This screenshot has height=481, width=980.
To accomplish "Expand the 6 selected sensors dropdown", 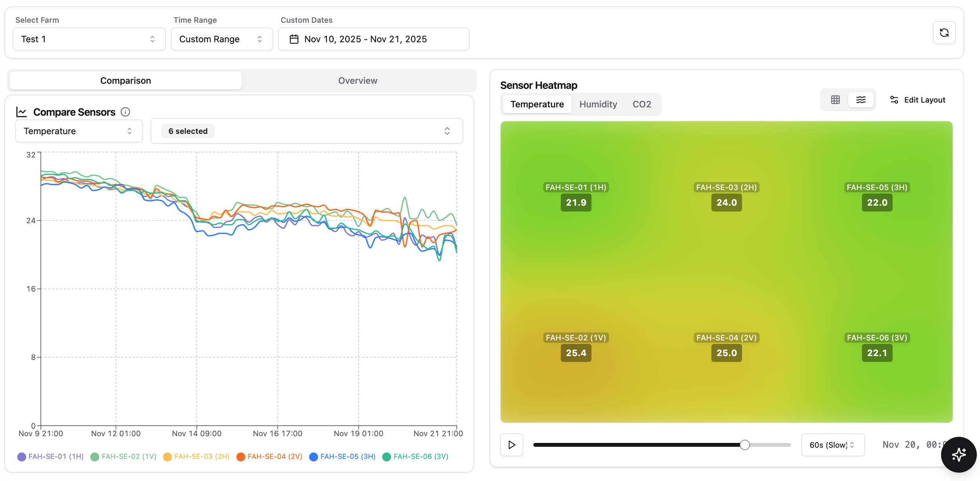I will 307,131.
